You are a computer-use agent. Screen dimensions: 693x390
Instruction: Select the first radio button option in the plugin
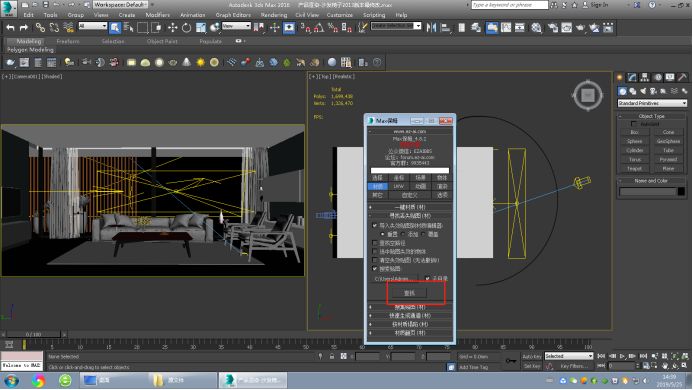(x=383, y=234)
